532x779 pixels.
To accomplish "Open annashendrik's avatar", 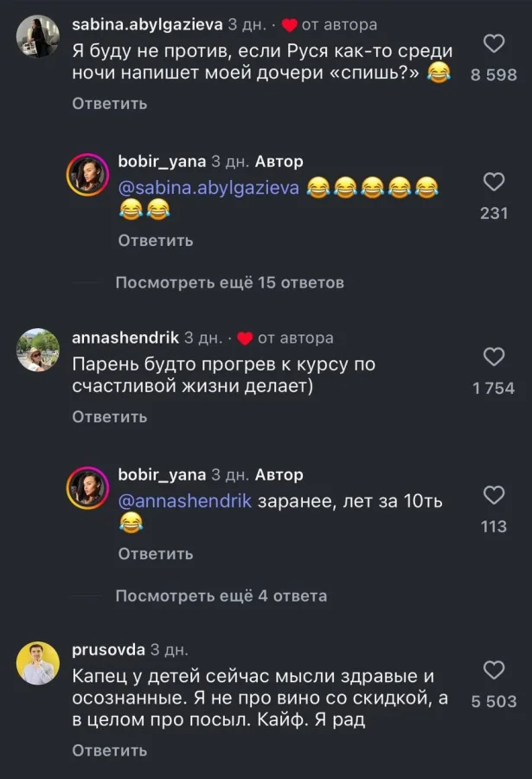I will pyautogui.click(x=37, y=350).
